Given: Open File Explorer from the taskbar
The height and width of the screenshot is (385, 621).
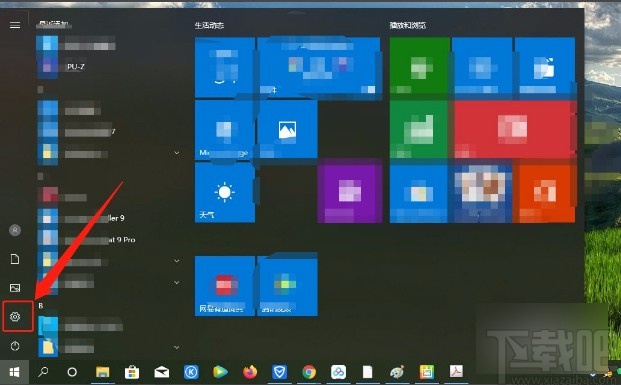Looking at the screenshot, I should 103,372.
